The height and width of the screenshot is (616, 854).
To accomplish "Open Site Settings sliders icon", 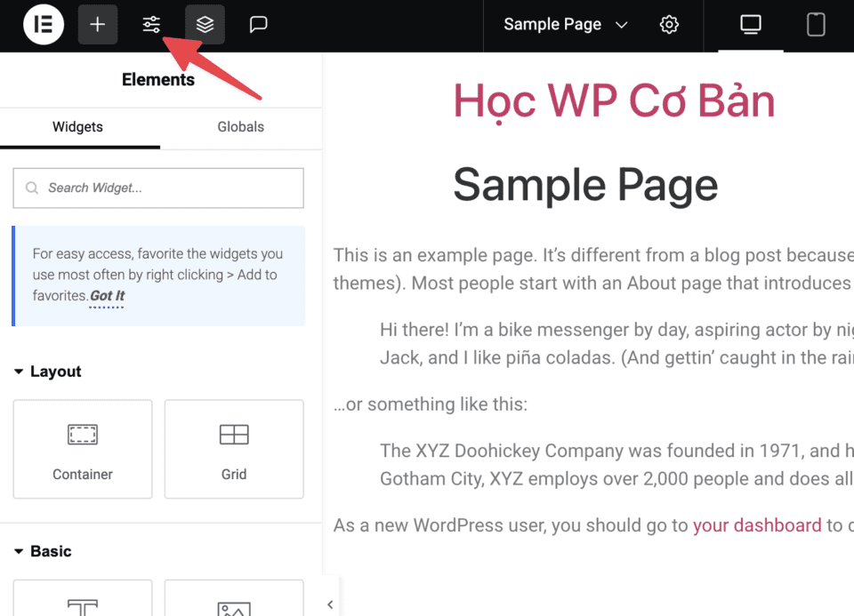I will click(151, 25).
